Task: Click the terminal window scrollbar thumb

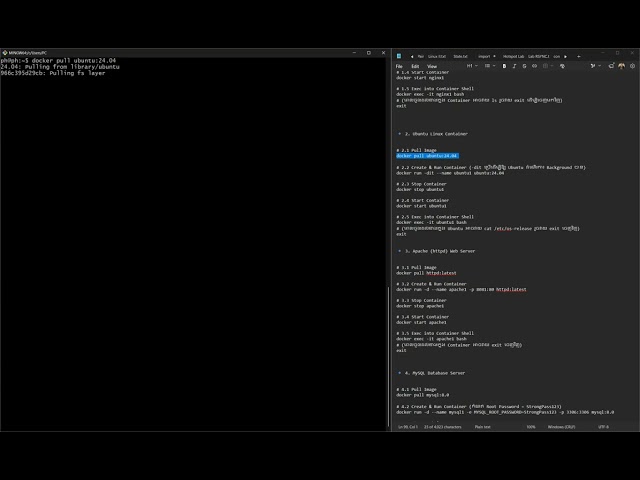Action: 388,357
